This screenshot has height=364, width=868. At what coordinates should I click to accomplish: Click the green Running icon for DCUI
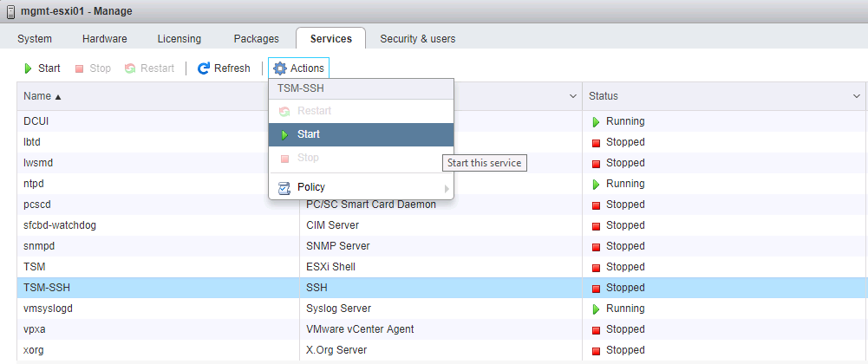click(x=596, y=121)
